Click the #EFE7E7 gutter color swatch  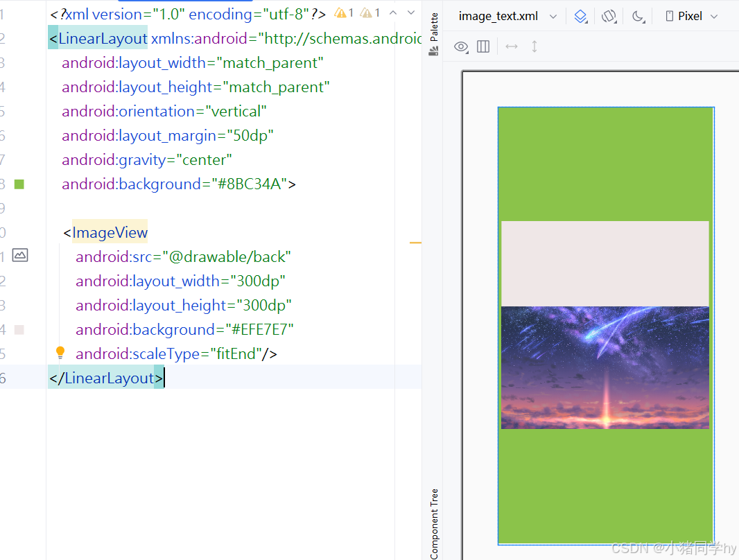19,330
